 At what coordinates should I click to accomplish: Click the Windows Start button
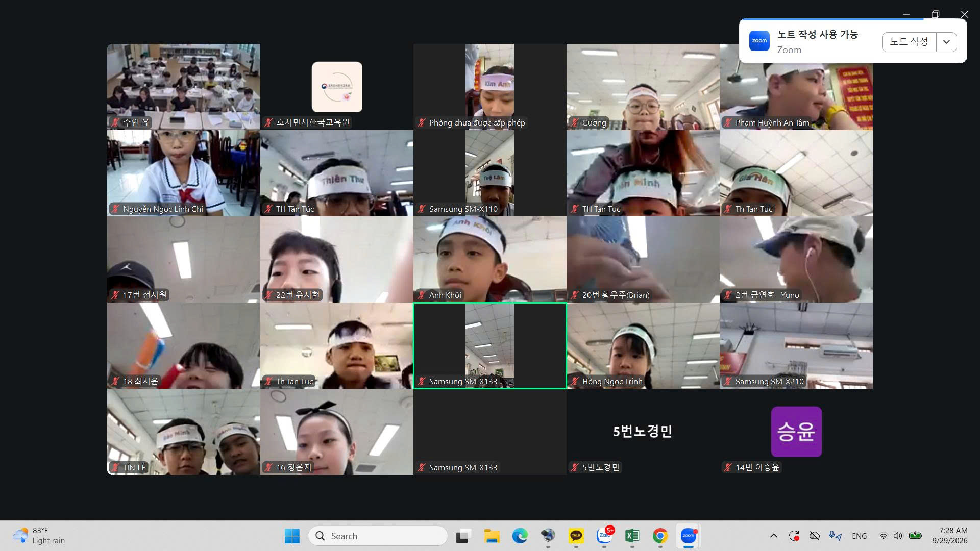(292, 536)
